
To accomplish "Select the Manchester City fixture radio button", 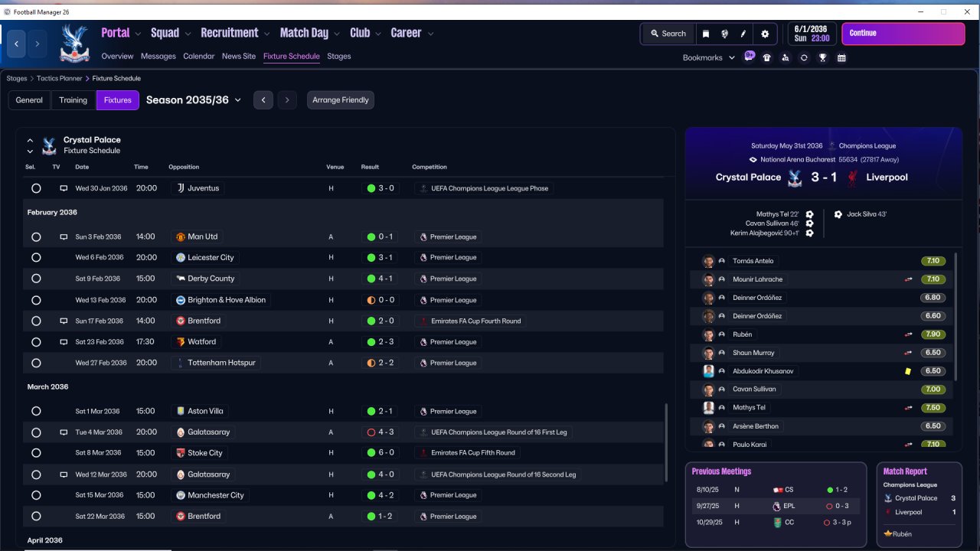I will point(36,495).
